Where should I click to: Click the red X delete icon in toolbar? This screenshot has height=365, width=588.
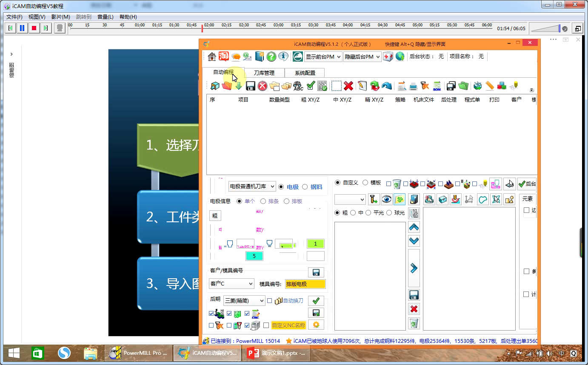tap(348, 86)
